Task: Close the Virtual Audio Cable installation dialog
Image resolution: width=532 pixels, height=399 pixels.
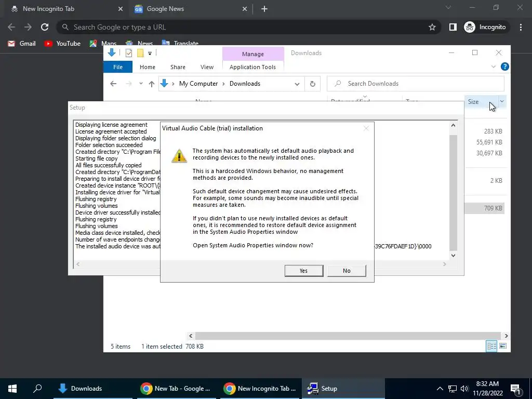Action: click(366, 128)
